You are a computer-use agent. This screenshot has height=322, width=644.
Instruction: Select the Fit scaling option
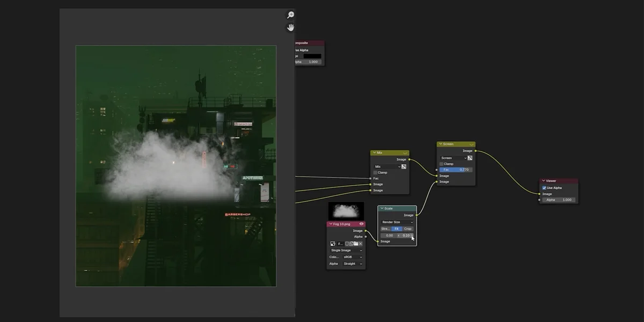(x=397, y=229)
